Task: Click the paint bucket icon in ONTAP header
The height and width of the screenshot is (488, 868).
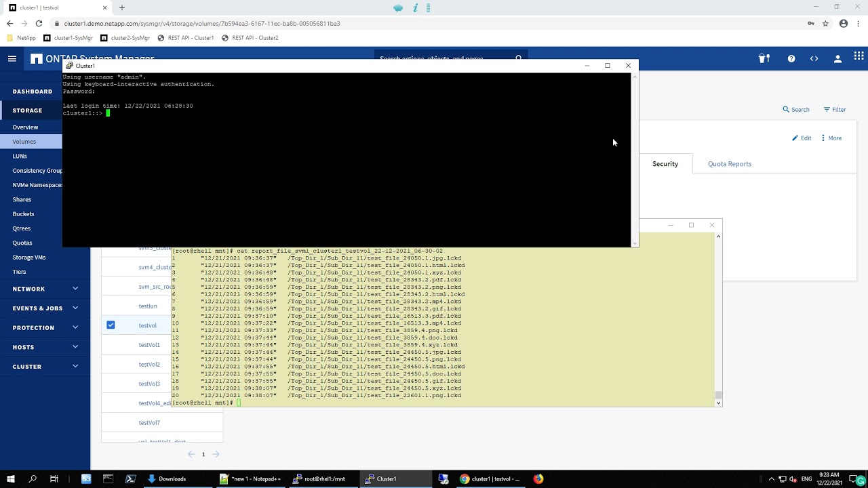Action: [764, 59]
